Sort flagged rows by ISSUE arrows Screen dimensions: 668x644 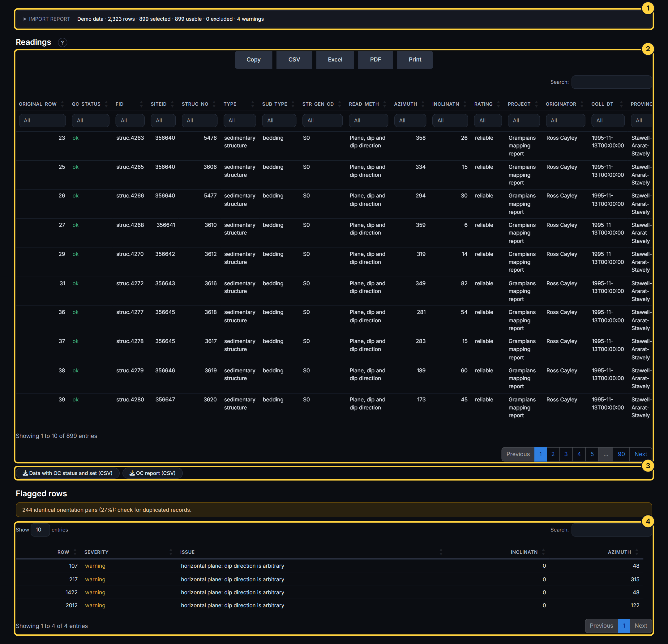pyautogui.click(x=441, y=552)
